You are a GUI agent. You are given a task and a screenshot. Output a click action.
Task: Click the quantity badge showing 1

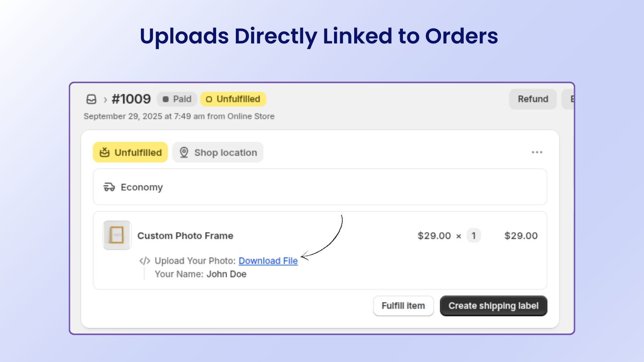point(474,236)
